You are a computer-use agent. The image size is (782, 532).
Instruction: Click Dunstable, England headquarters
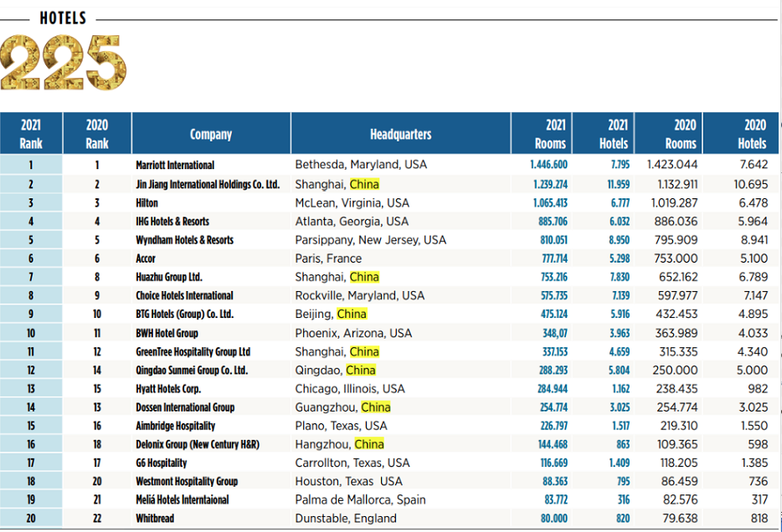pyautogui.click(x=346, y=519)
